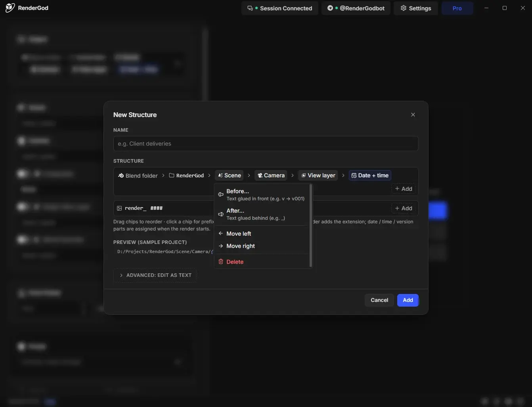Click the image icon before render_
Screen dimensions: 532x407
(119, 208)
